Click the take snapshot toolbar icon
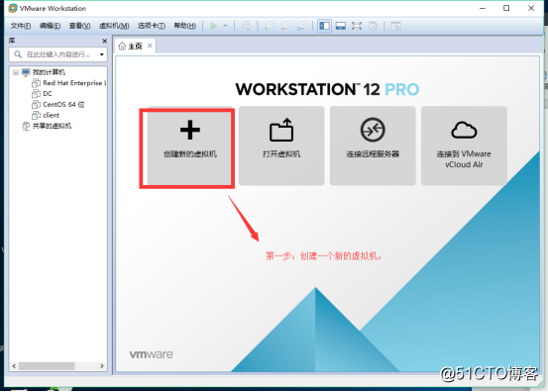The height and width of the screenshot is (392, 548). [270, 26]
